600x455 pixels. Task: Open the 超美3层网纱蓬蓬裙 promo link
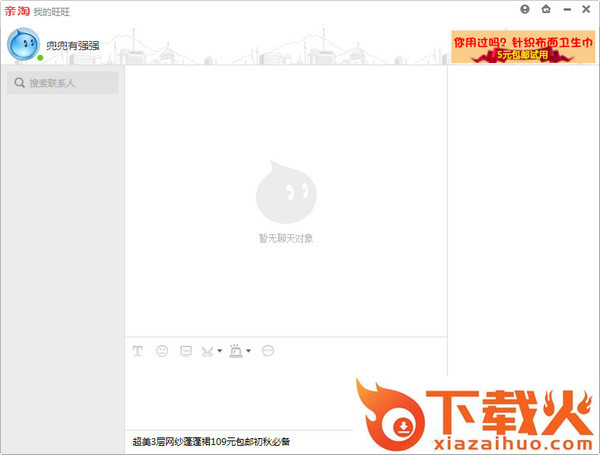pos(211,441)
